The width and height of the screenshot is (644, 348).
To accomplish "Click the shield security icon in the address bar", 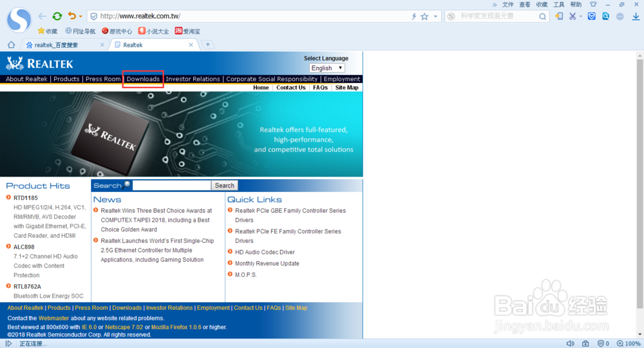I will pyautogui.click(x=93, y=16).
